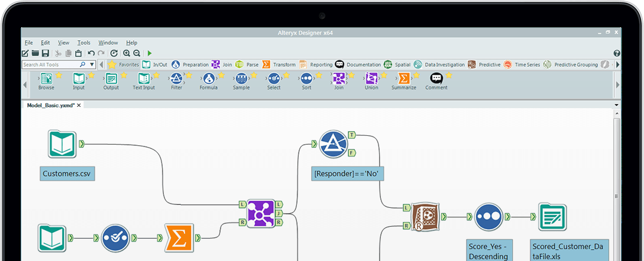Image resolution: width=644 pixels, height=261 pixels.
Task: Switch to the Predictive tool category
Action: coord(484,64)
